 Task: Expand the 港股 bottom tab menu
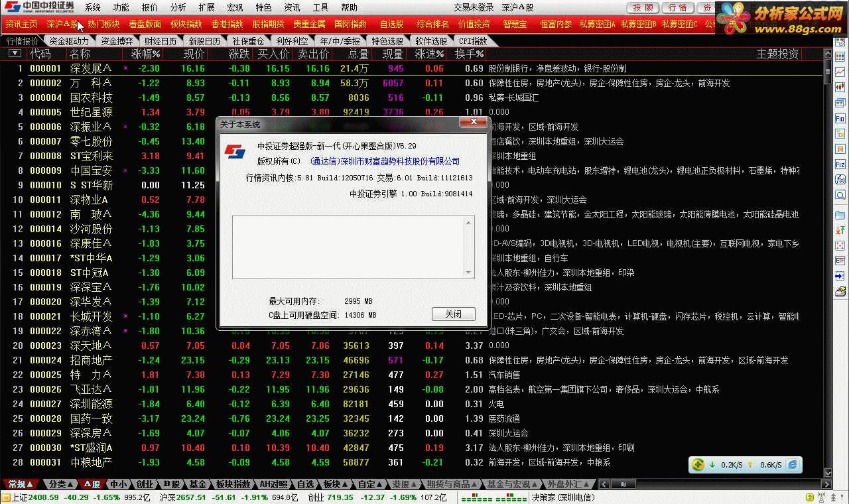tap(405, 485)
